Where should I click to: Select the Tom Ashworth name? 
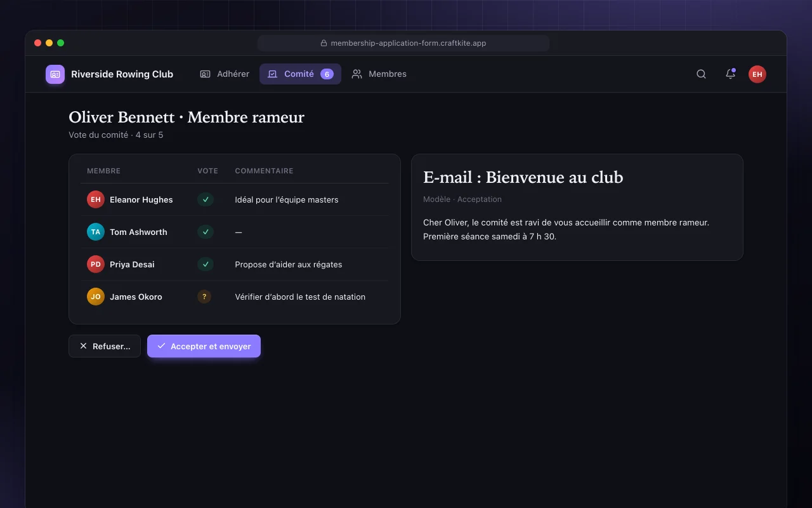(138, 232)
